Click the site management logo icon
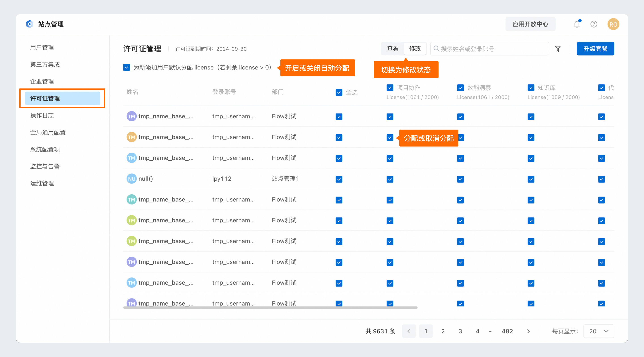This screenshot has height=357, width=644. click(x=30, y=24)
